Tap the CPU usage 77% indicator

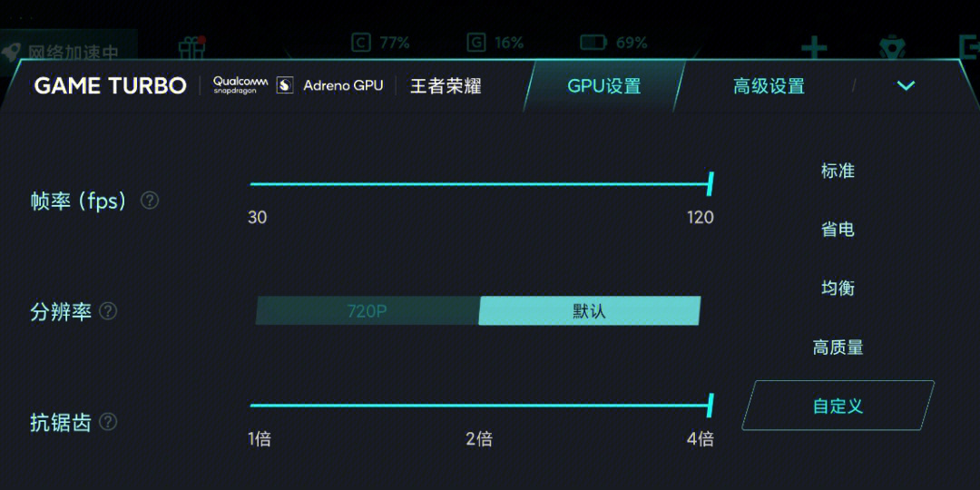pos(381,43)
